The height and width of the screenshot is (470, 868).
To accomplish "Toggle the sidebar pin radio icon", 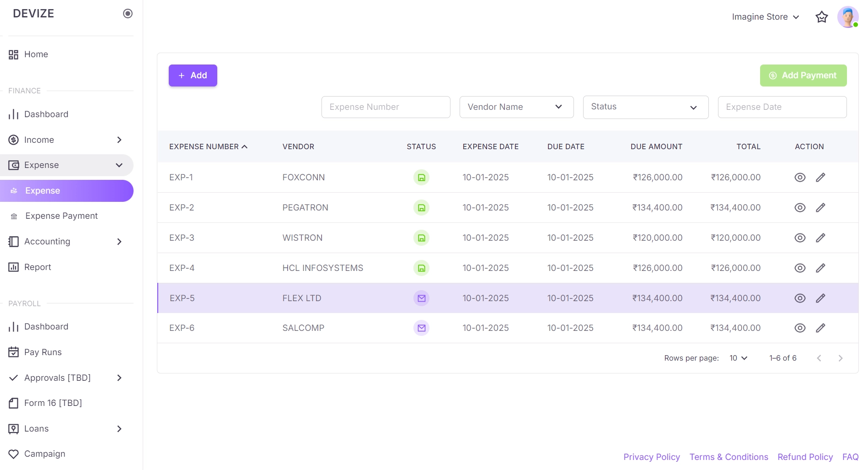I will pos(128,14).
